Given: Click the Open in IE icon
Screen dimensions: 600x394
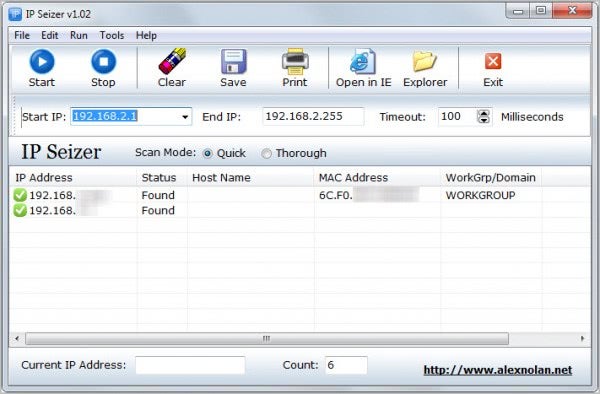Looking at the screenshot, I should tap(363, 61).
